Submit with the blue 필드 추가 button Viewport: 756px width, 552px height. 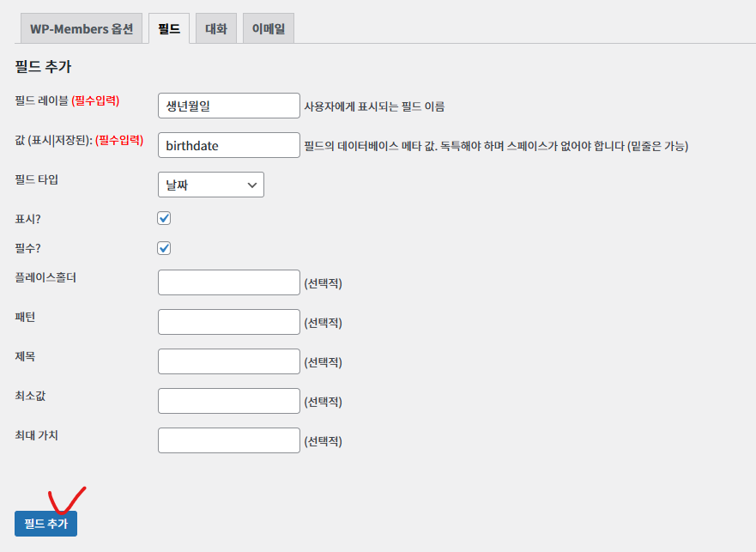(45, 524)
